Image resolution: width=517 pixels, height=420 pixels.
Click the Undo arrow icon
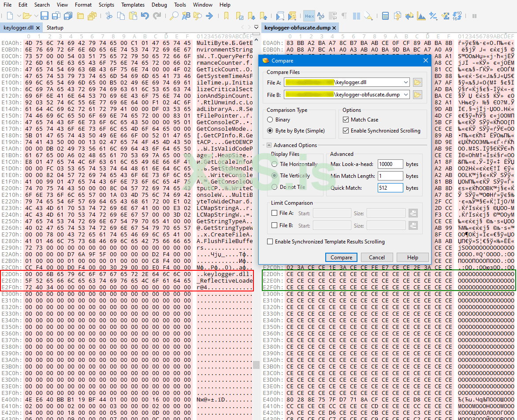pyautogui.click(x=145, y=15)
